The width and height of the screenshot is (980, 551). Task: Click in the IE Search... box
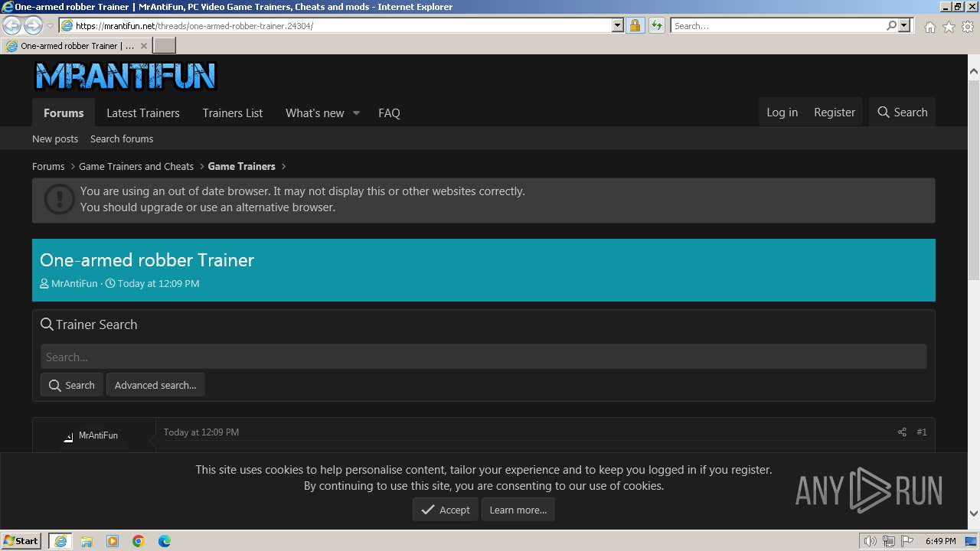pos(778,25)
